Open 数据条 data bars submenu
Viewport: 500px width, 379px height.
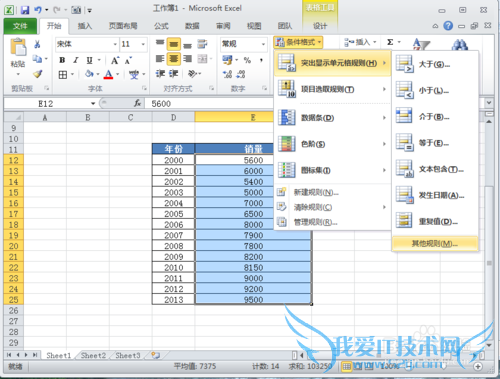point(332,118)
